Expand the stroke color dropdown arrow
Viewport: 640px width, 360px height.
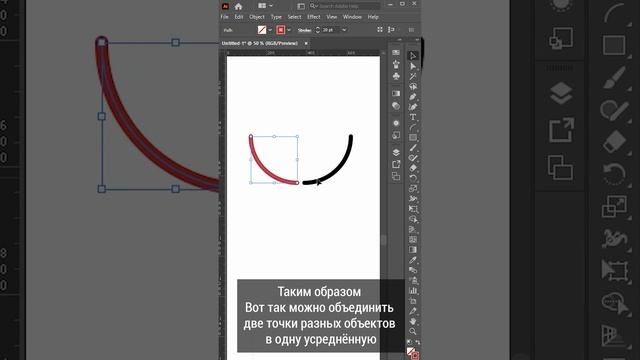pos(289,30)
